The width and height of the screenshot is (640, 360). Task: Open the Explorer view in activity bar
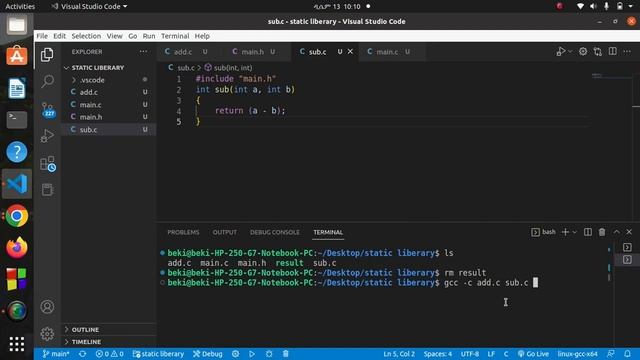(x=47, y=55)
